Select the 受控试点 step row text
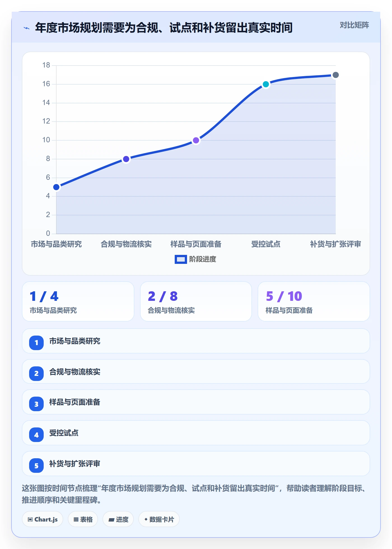Image resolution: width=392 pixels, height=549 pixels. pyautogui.click(x=64, y=433)
